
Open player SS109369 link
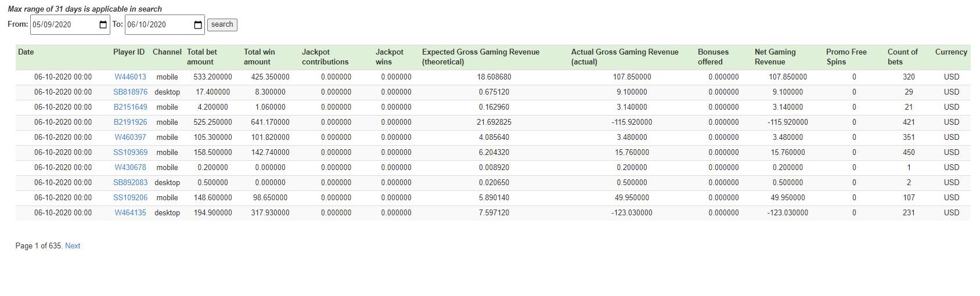[x=131, y=153]
